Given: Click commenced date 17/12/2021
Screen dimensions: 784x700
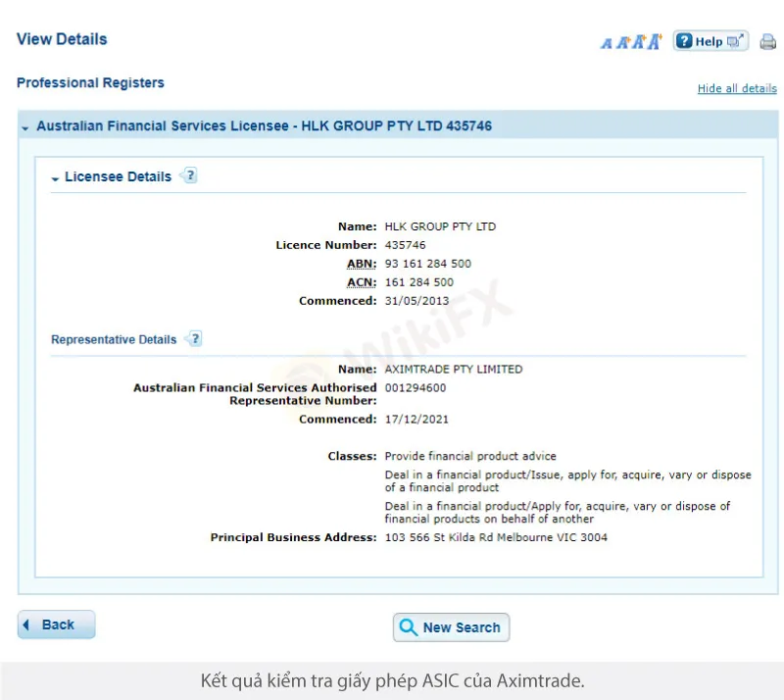Looking at the screenshot, I should point(416,420).
